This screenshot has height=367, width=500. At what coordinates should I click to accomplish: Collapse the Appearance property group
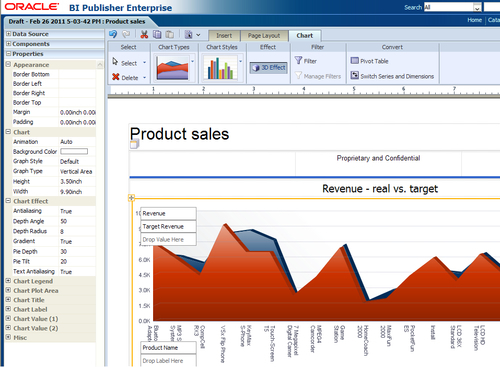coord(8,64)
